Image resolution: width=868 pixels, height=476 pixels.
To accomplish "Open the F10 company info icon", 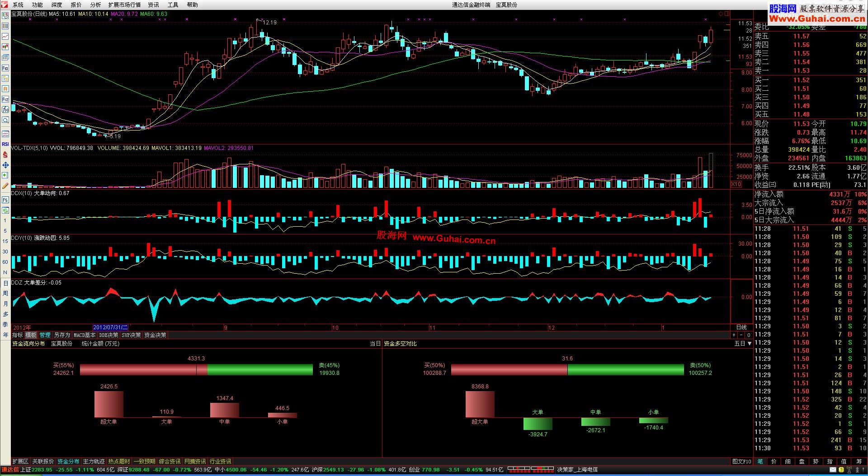I will click(5, 68).
